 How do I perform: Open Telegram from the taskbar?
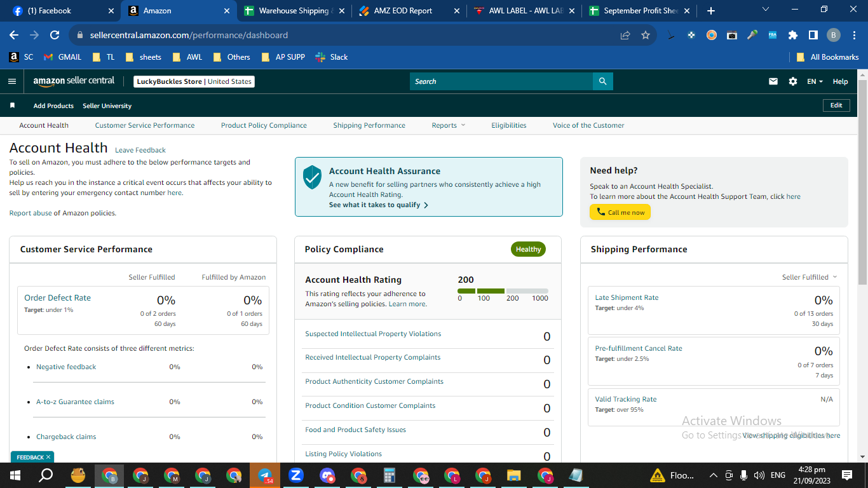pos(265,475)
